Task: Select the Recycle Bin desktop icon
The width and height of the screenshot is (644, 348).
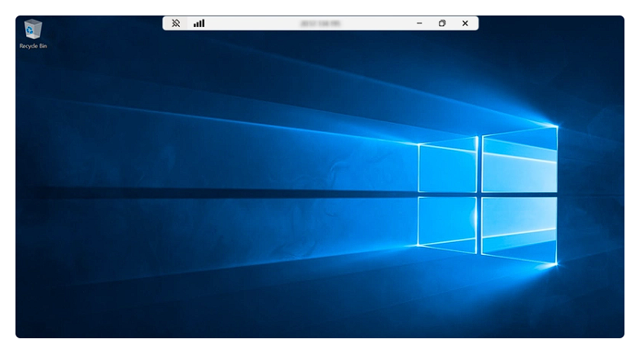Action: tap(33, 30)
